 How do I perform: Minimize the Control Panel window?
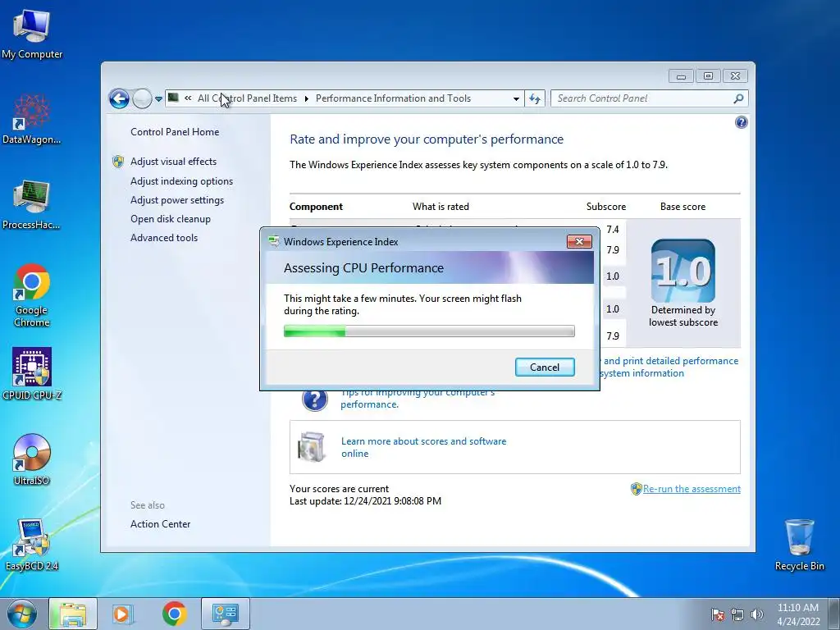coord(681,76)
